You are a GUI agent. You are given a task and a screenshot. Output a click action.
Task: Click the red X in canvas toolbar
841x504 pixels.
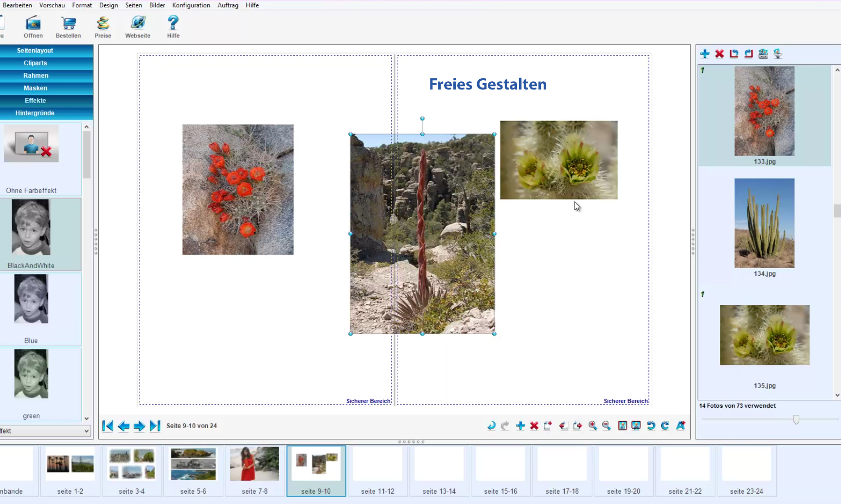[x=534, y=426]
